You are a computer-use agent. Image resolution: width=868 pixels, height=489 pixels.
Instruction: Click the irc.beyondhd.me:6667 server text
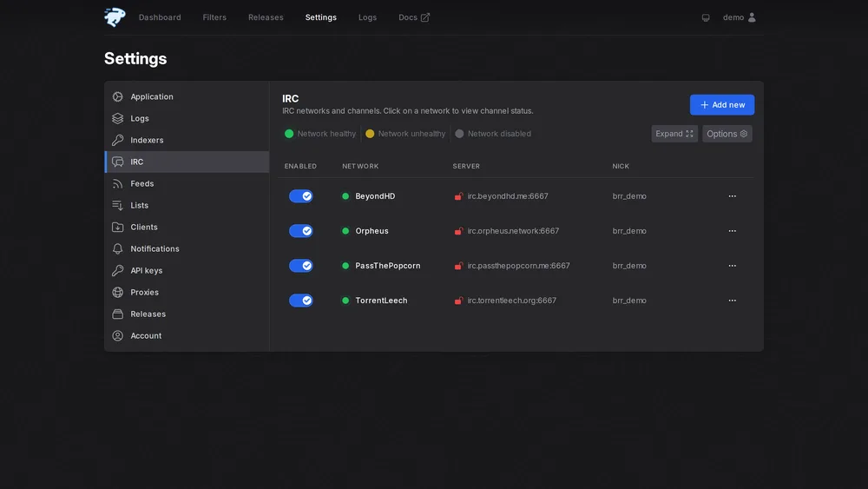508,196
